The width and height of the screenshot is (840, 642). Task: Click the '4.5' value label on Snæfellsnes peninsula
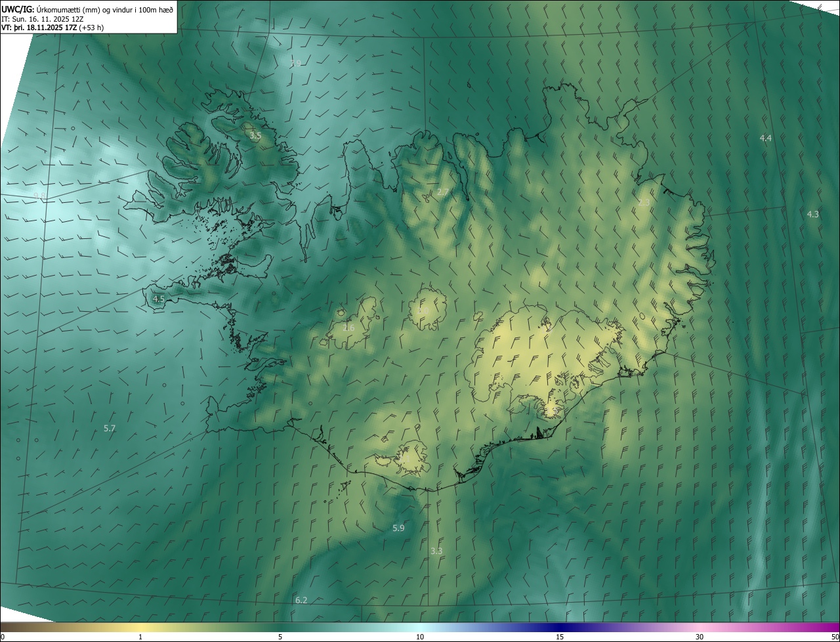coord(159,299)
